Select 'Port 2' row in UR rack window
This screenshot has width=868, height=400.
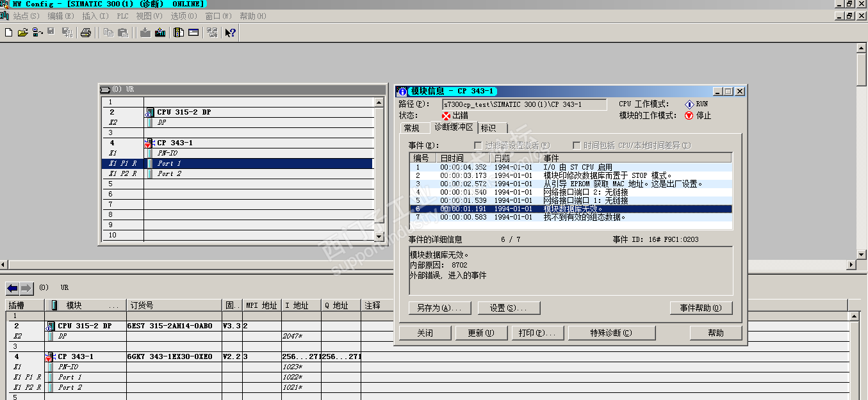(x=237, y=173)
